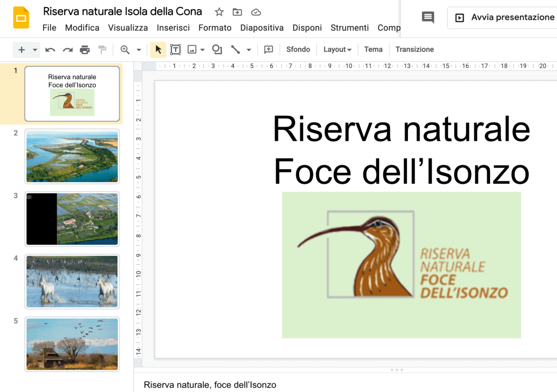Open the line tool dropdown arrow
The width and height of the screenshot is (557, 392).
pyautogui.click(x=249, y=49)
